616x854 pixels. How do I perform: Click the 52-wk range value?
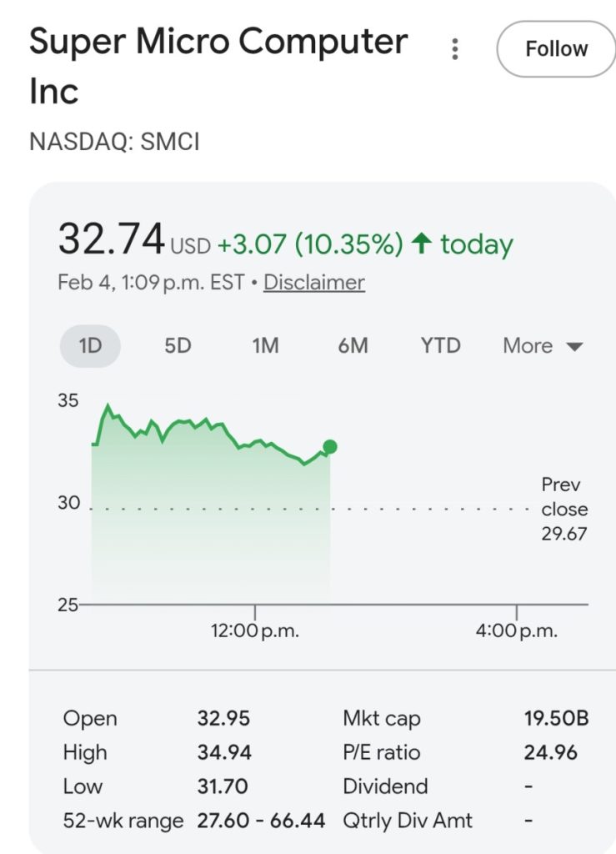(261, 821)
